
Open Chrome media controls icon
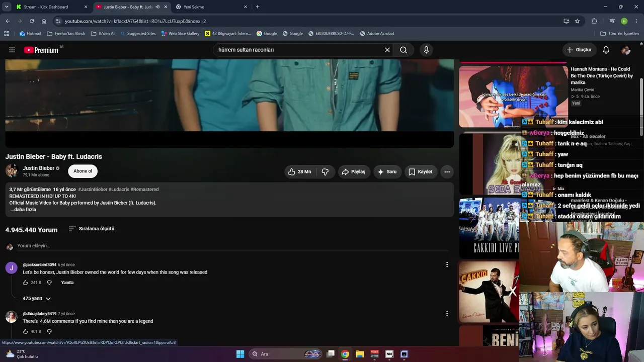coord(612,21)
